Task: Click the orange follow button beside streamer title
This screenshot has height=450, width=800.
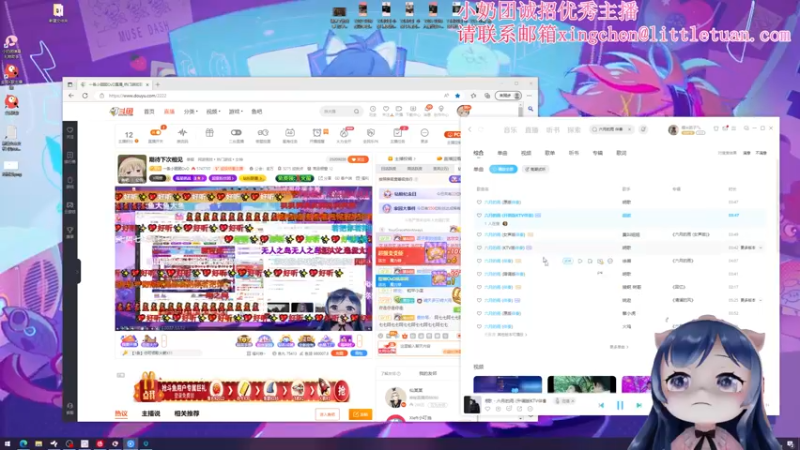Action: coord(358,160)
